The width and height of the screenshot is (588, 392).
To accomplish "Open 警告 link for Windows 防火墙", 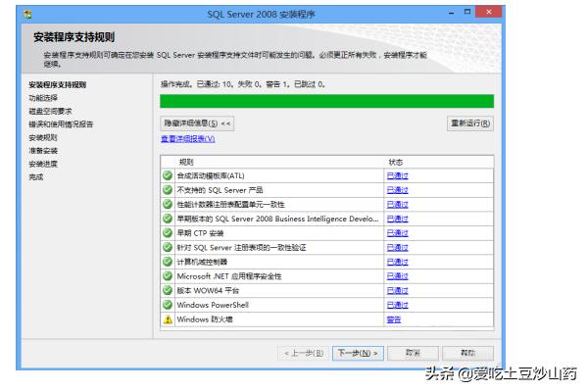I will 394,319.
